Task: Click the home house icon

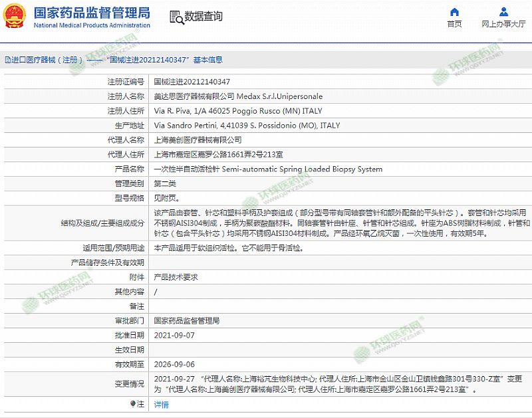Action: coord(454,11)
